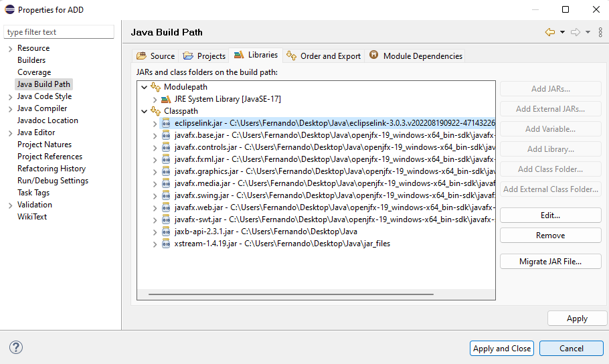Open the Order and Export tab

(x=323, y=56)
